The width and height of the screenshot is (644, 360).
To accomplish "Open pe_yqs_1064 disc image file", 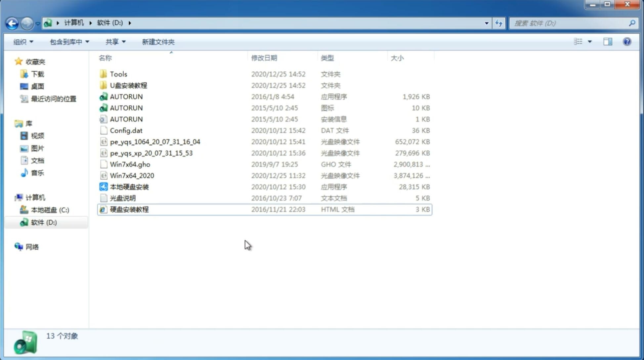I will (x=155, y=142).
